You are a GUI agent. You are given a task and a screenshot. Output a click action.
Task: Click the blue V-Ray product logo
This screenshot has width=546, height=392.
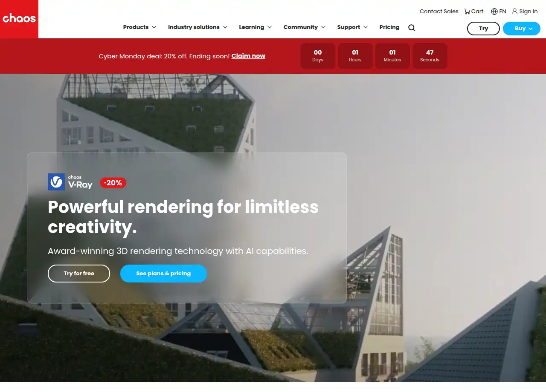click(56, 182)
